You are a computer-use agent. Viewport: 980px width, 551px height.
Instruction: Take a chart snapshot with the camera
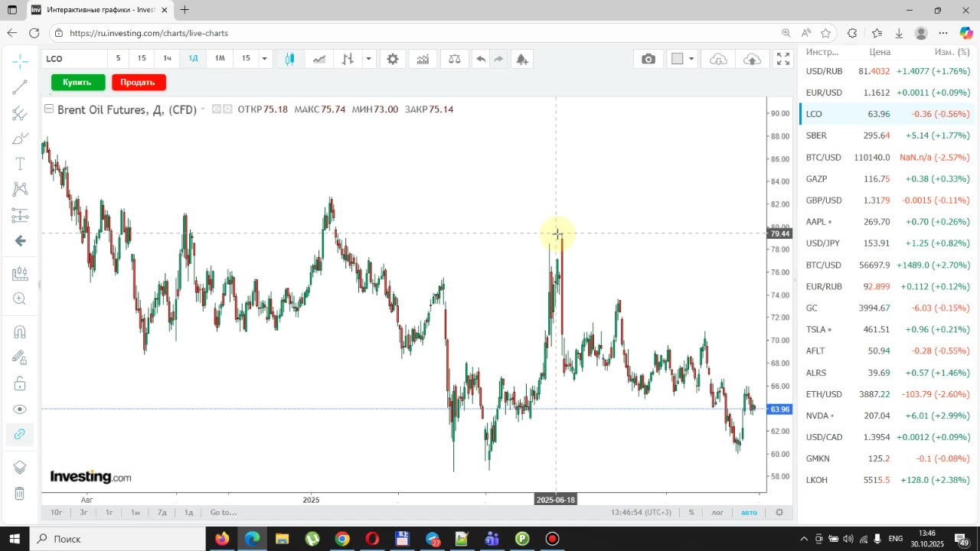pos(648,59)
